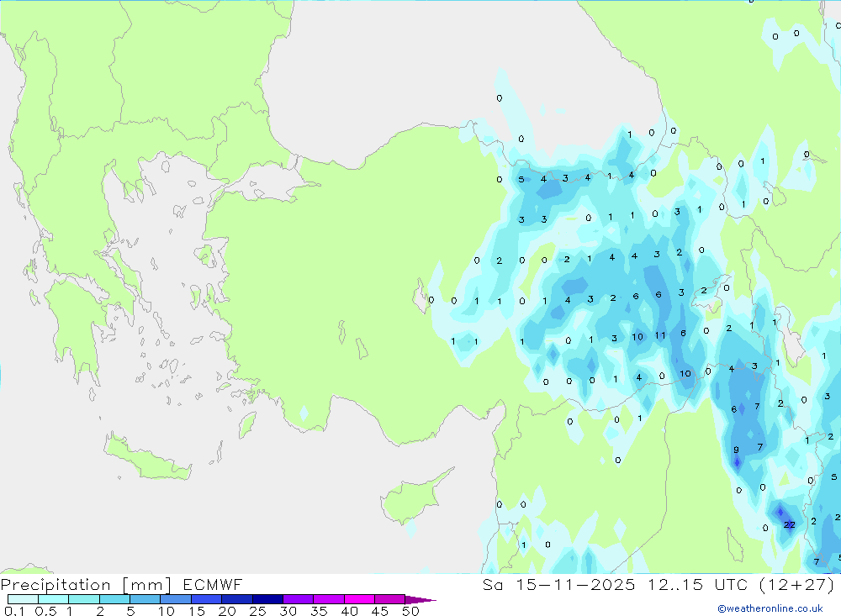Click the '9' precipitation value on map

736,450
